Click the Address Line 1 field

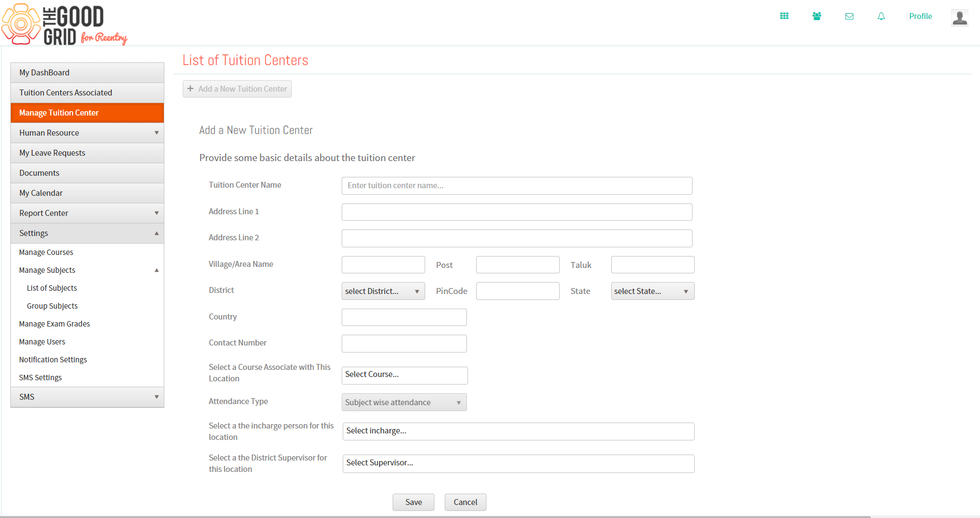coord(517,212)
